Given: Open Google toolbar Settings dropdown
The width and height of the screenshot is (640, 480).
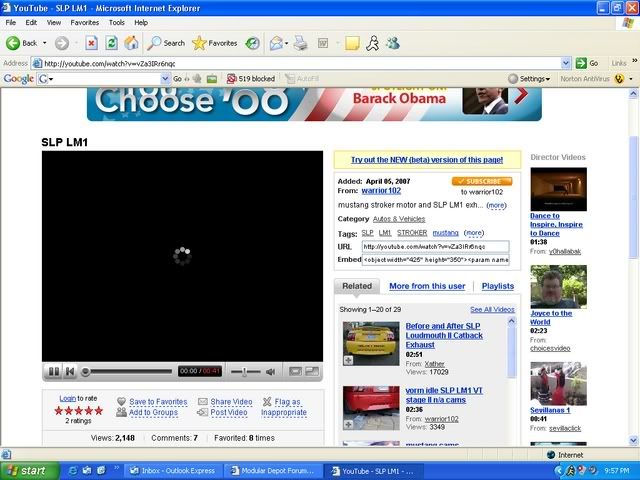Looking at the screenshot, I should [530, 78].
